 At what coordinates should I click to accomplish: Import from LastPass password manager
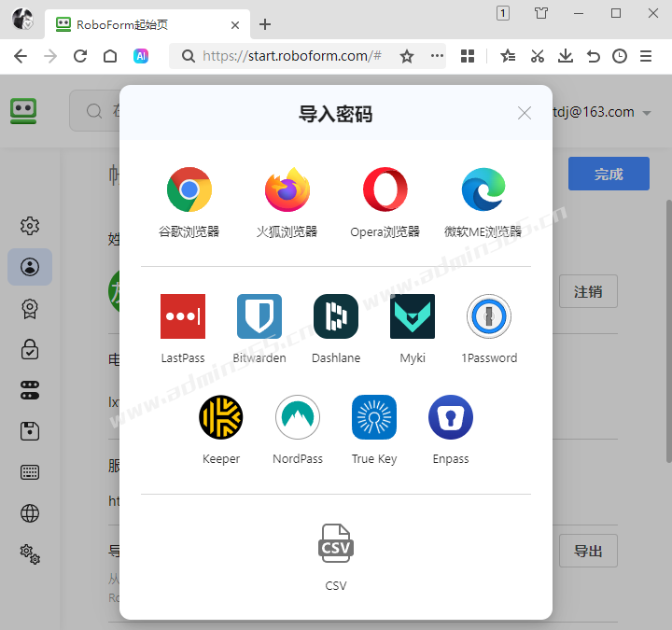183,316
